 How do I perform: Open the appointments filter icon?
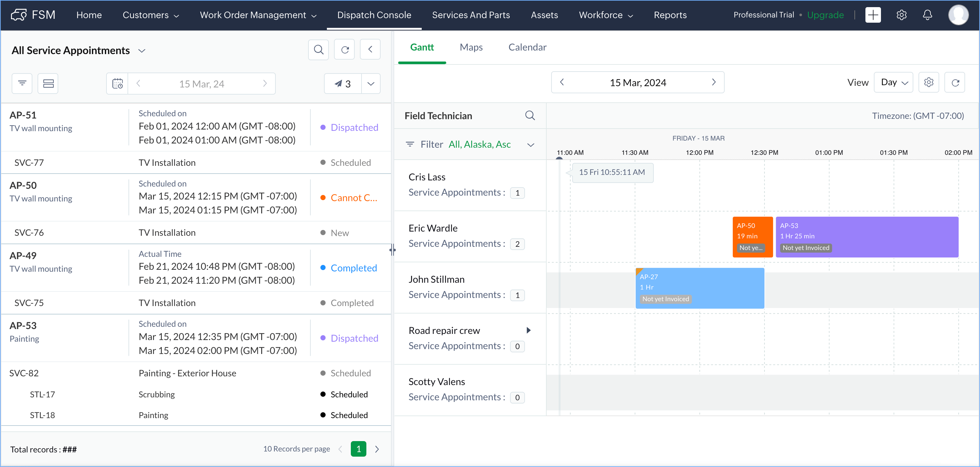click(22, 83)
